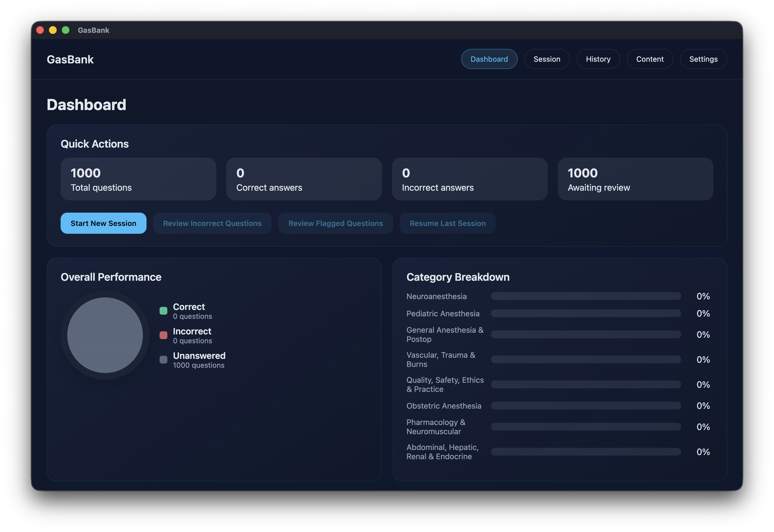Click the Awaiting review stat card
This screenshot has width=774, height=532.
[635, 179]
